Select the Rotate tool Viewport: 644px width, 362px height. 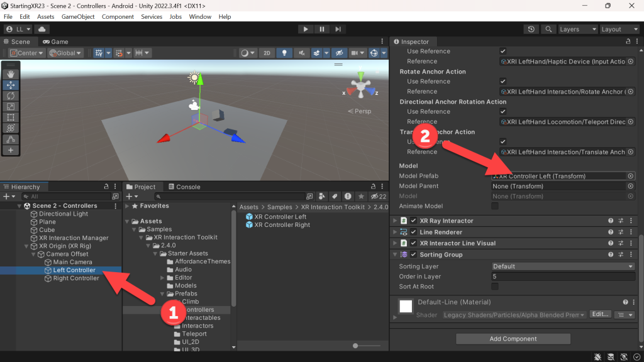pyautogui.click(x=11, y=96)
